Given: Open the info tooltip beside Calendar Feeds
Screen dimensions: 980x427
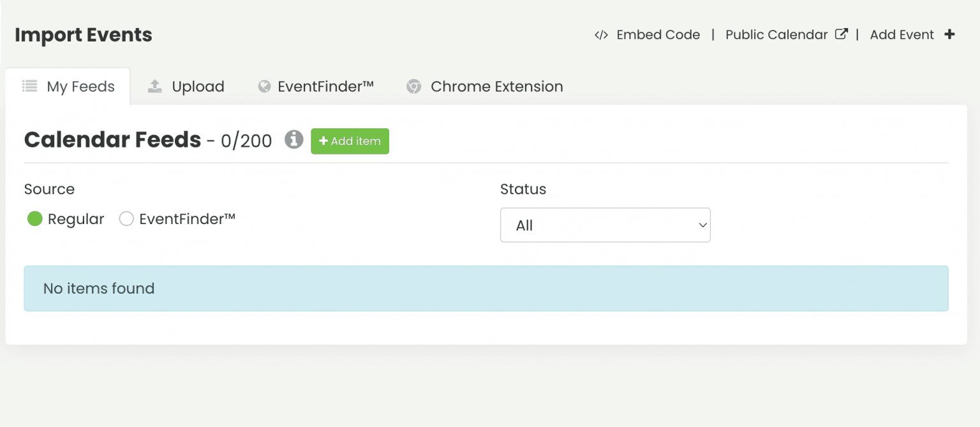Looking at the screenshot, I should [x=293, y=140].
